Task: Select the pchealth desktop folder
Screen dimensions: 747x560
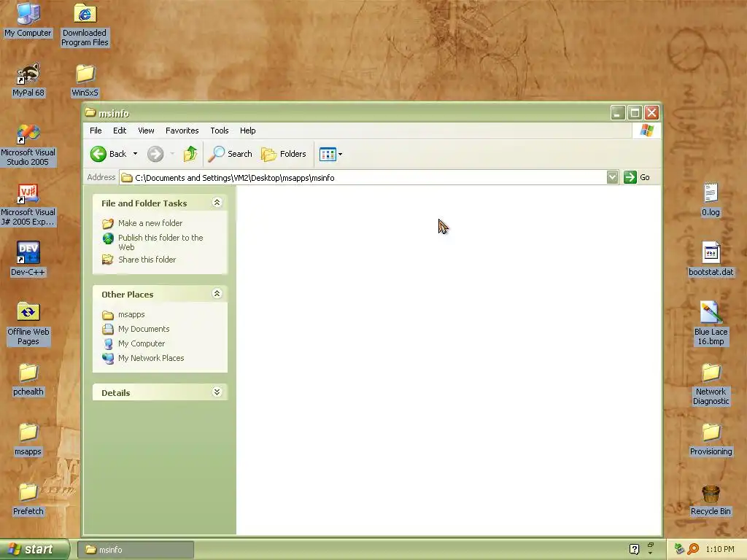Action: click(28, 379)
